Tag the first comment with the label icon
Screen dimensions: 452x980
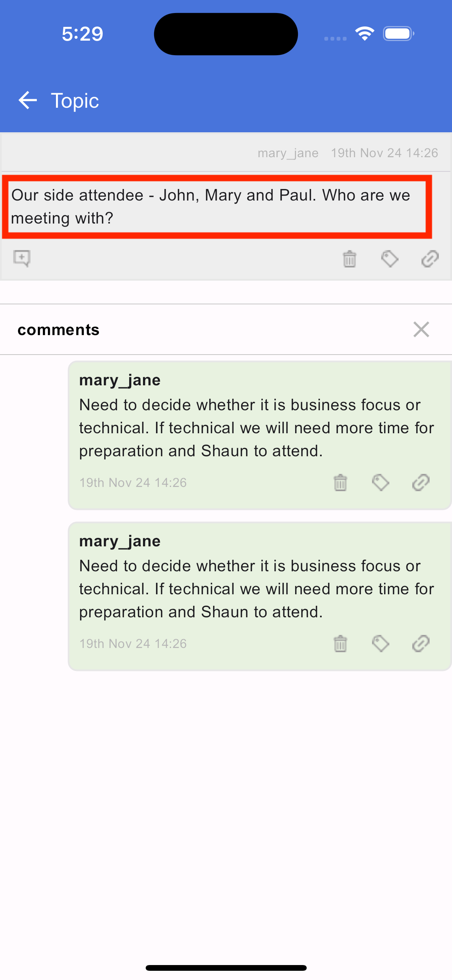coord(380,483)
